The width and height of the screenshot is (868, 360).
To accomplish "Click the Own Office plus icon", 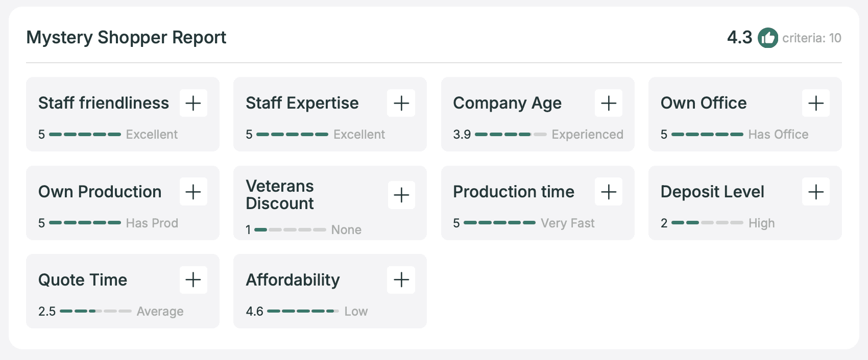I will point(815,103).
